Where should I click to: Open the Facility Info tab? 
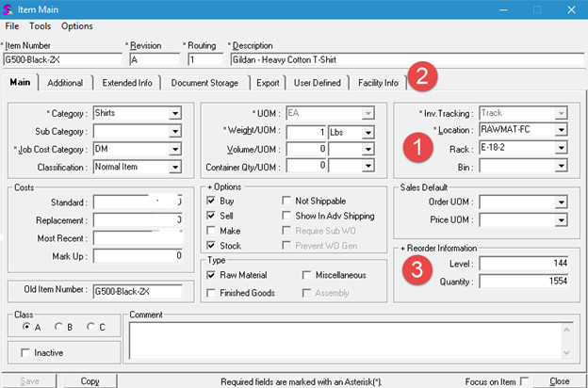[x=381, y=83]
